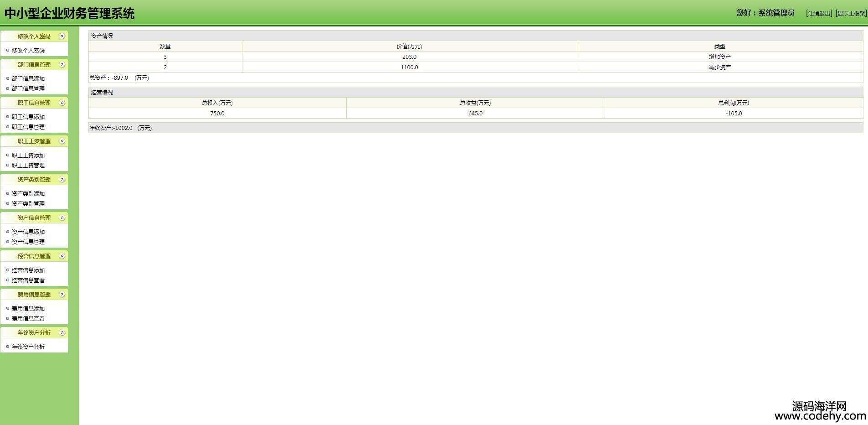
Task: Collapse the 年终资产分析 section arrow
Action: pyautogui.click(x=62, y=333)
